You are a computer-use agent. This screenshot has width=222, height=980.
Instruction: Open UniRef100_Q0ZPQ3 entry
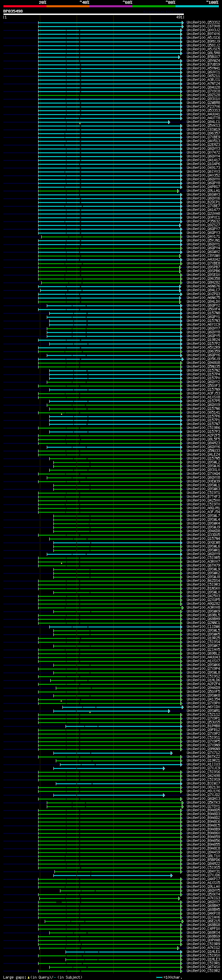point(203,294)
